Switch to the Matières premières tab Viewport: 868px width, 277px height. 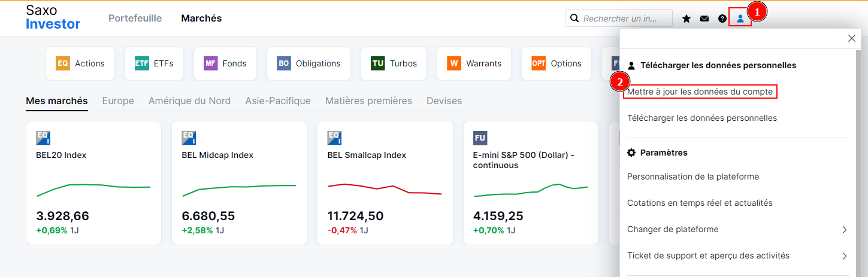click(x=368, y=101)
